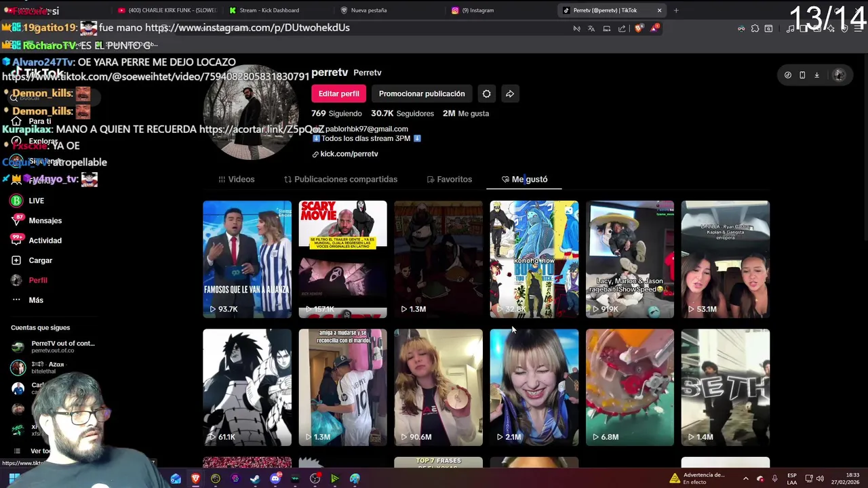The height and width of the screenshot is (488, 868).
Task: Show hidden tray icons chevron
Action: pos(745,479)
